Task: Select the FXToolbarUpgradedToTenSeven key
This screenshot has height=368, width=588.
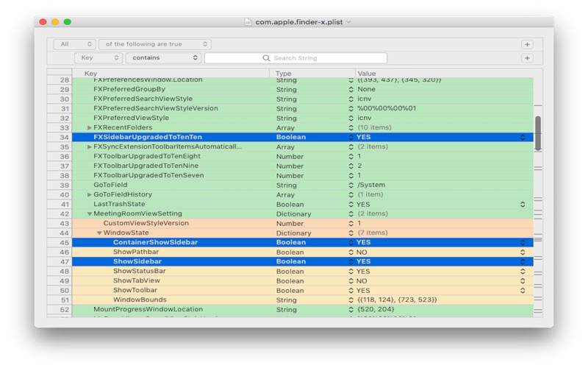Action: pos(148,175)
